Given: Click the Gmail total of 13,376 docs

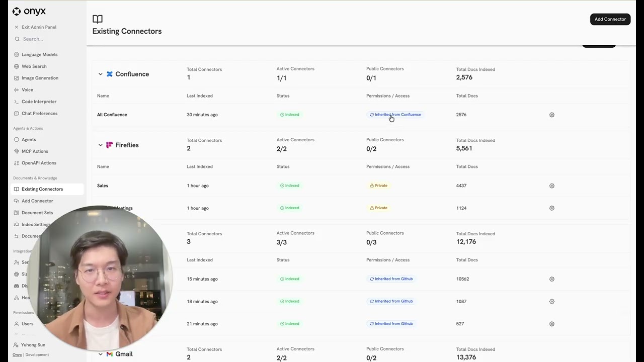Looking at the screenshot, I should [466, 357].
